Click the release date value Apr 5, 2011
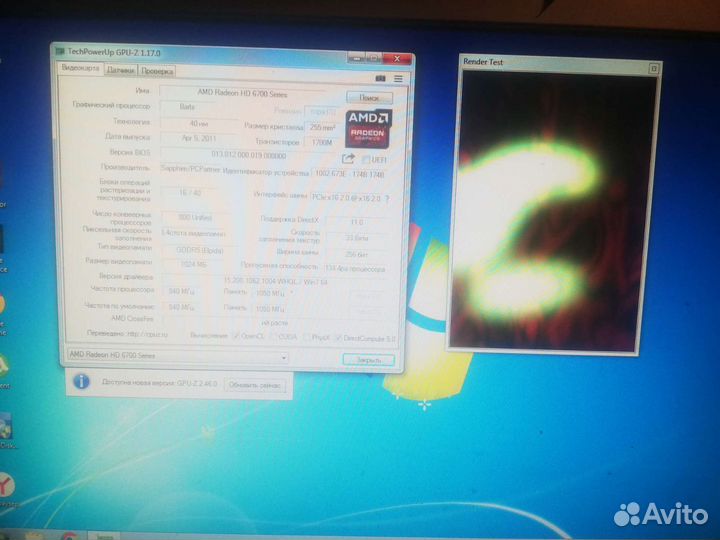 click(198, 138)
